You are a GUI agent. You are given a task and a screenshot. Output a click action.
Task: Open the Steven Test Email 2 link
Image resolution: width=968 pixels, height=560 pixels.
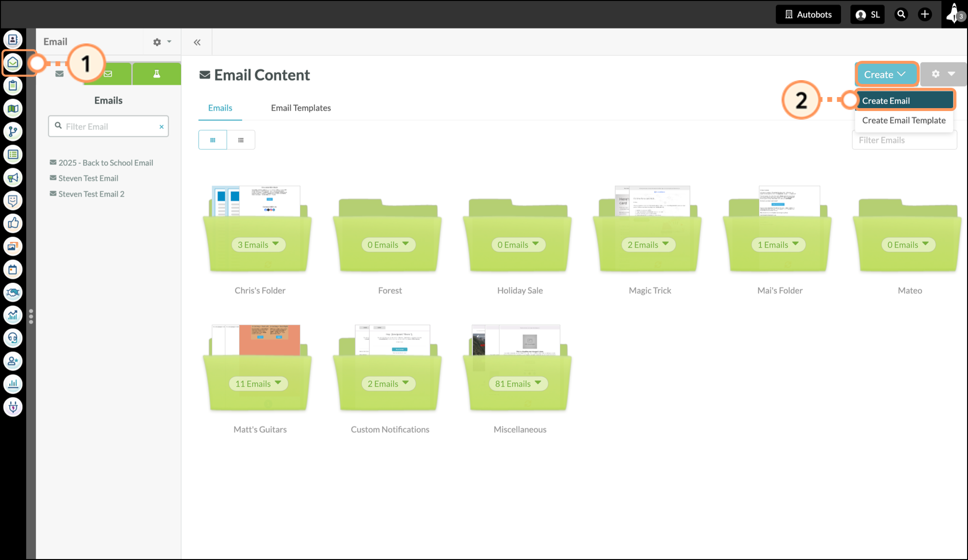[x=91, y=194]
